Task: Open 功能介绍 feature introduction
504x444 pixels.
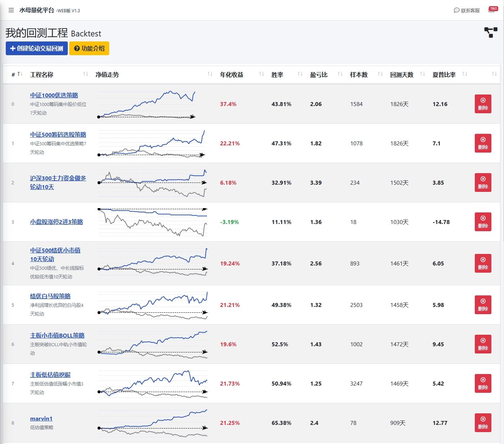Action: 89,48
